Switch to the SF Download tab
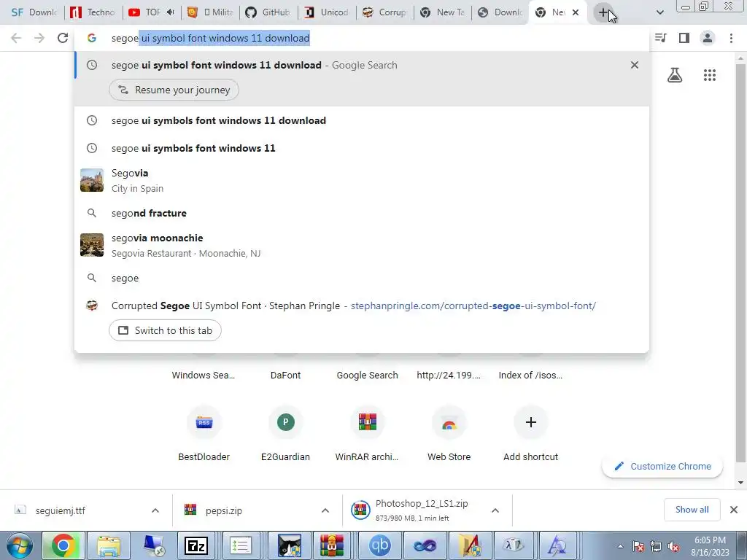Image resolution: width=747 pixels, height=560 pixels. 34,12
